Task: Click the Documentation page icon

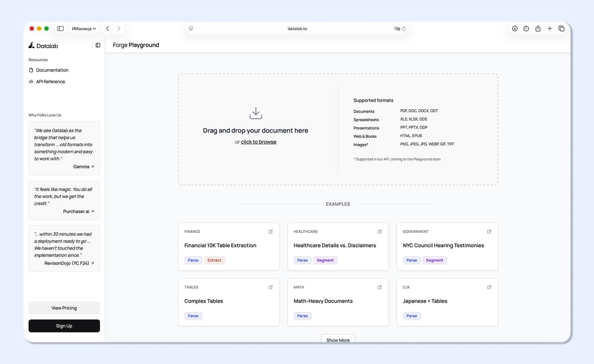Action: [x=31, y=70]
